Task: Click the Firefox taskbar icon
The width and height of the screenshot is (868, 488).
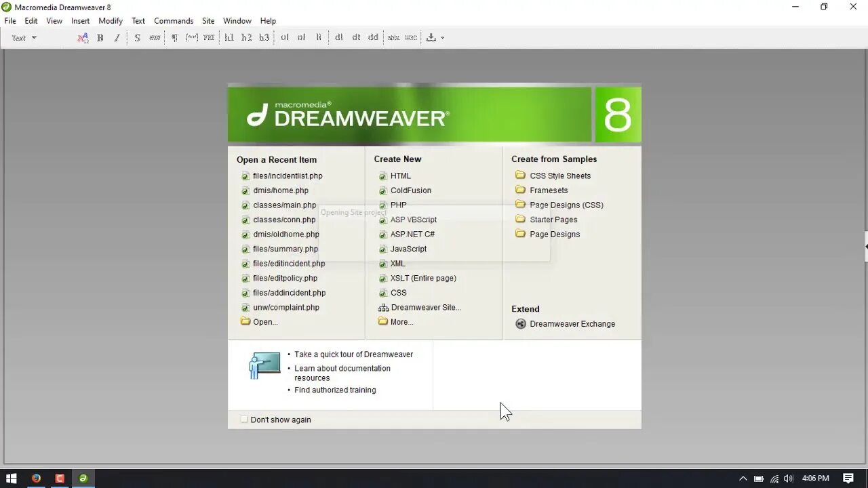Action: [36, 479]
